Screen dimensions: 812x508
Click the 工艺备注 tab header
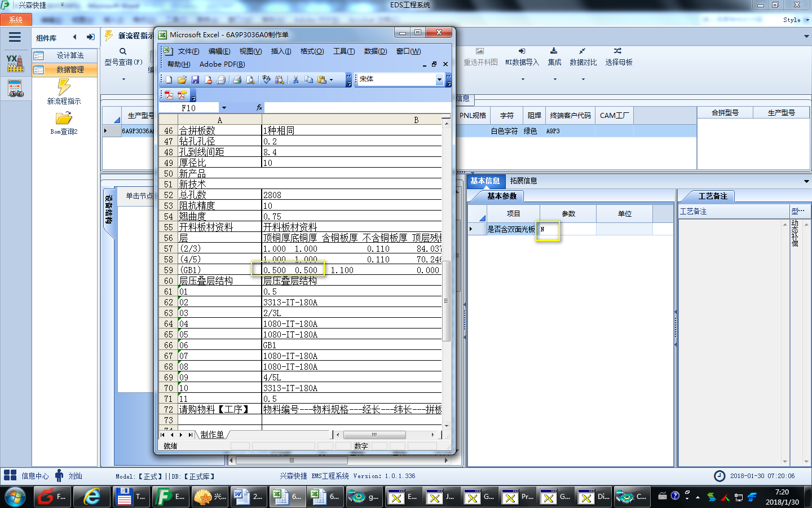pos(713,196)
